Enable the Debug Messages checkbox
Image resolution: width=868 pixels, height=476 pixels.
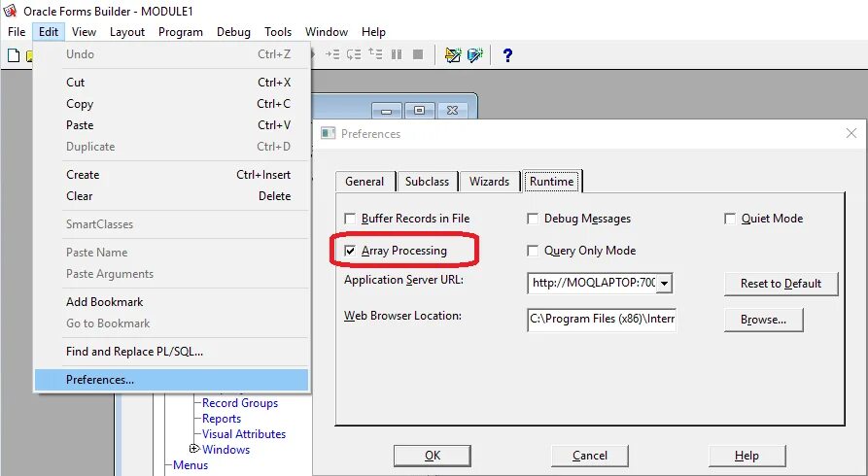pyautogui.click(x=533, y=219)
